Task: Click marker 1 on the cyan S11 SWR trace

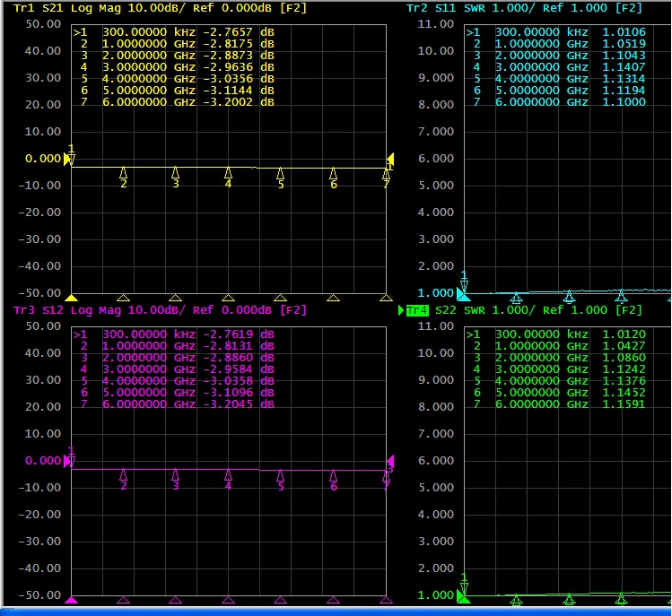Action: coord(464,281)
